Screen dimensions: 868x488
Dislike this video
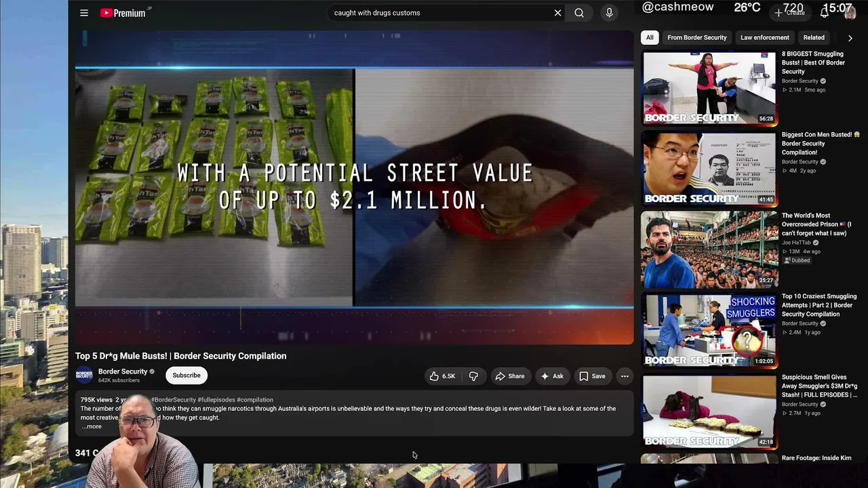tap(473, 376)
